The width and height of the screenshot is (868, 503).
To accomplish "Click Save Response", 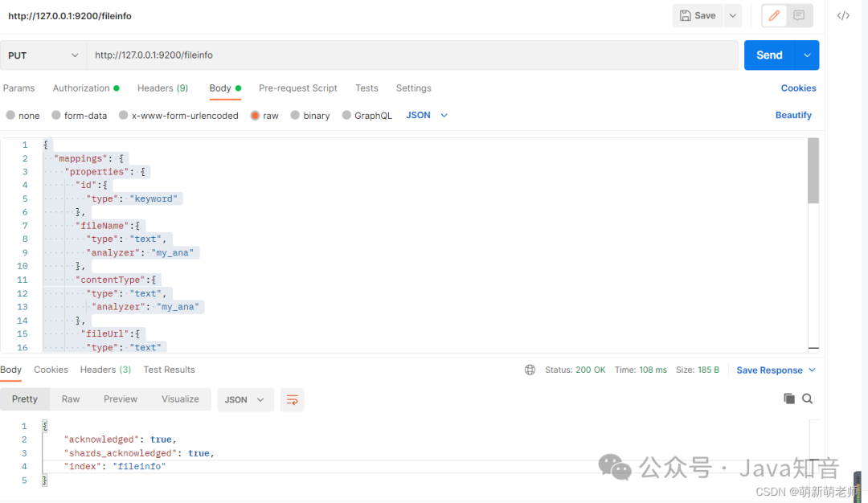I will [x=769, y=370].
